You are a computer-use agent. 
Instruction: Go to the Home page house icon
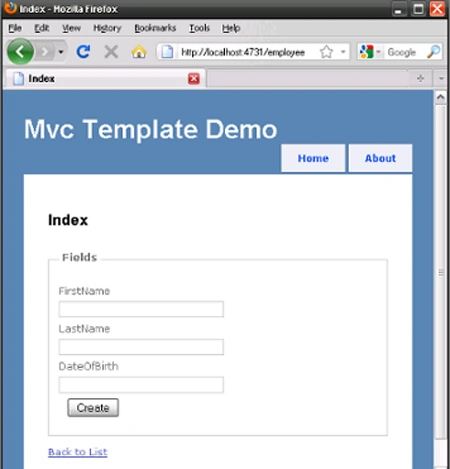pos(139,52)
